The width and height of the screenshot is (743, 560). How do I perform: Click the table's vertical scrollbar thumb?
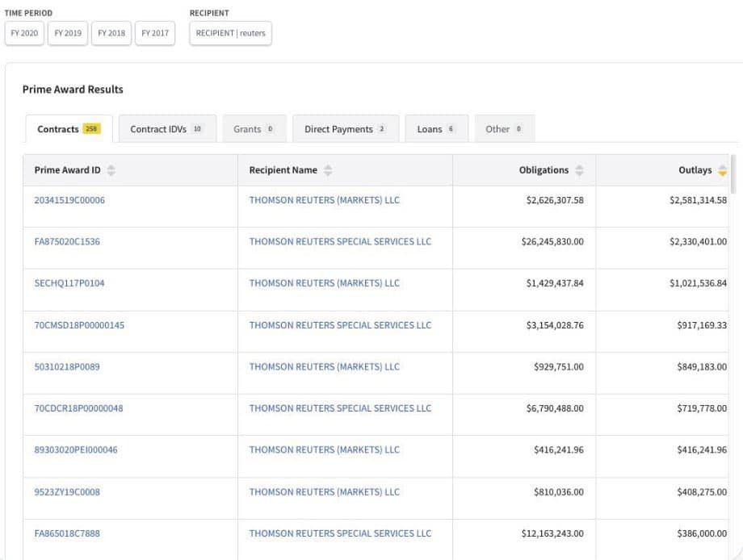pos(733,174)
